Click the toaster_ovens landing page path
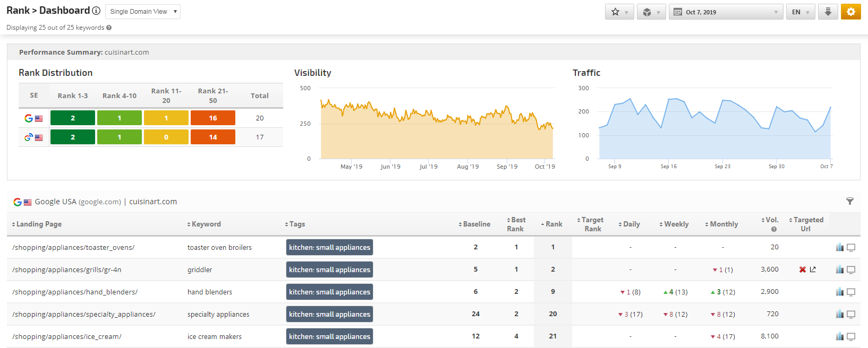The height and width of the screenshot is (348, 868). pyautogui.click(x=73, y=248)
